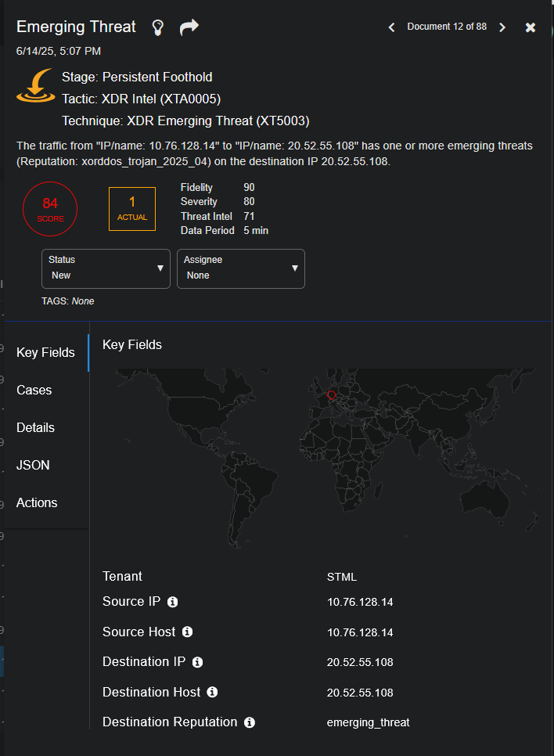The image size is (554, 756).
Task: Go to the previous document
Action: tap(392, 27)
